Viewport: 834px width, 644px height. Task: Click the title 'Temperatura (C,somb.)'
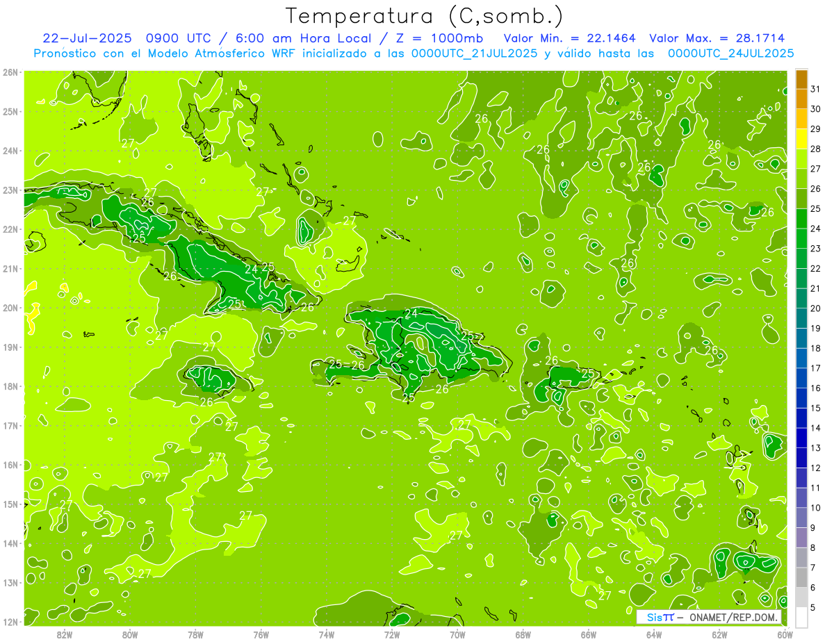[425, 17]
